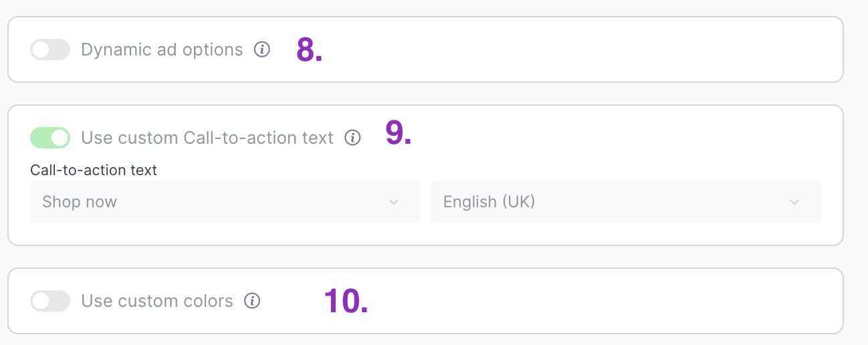Image resolution: width=868 pixels, height=345 pixels.
Task: Turn off the custom Call-to-action text switch
Action: coord(50,138)
